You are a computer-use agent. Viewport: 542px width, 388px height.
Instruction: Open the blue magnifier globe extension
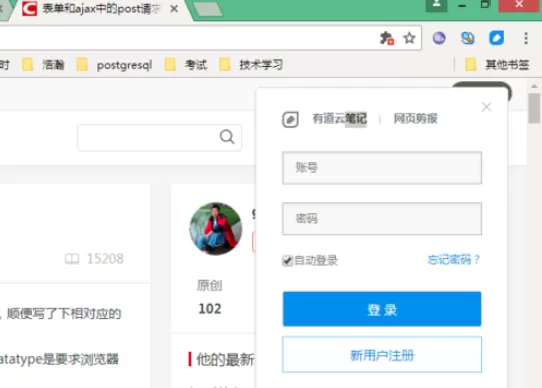[468, 38]
